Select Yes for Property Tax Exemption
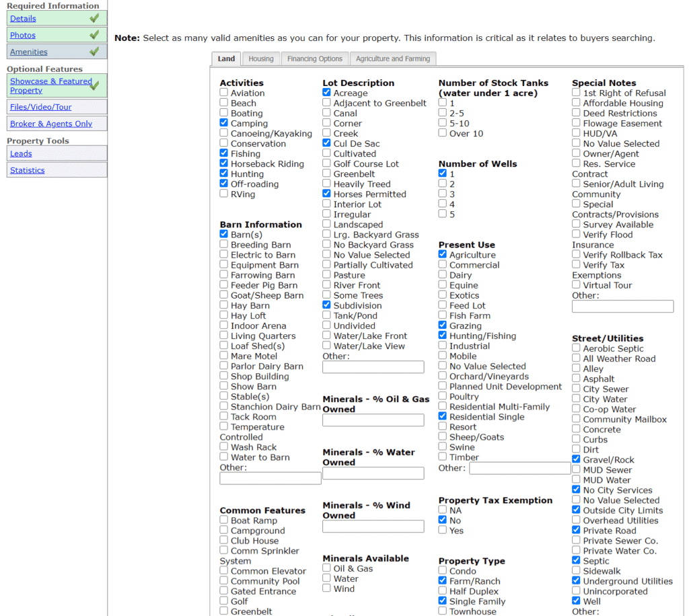 click(443, 531)
